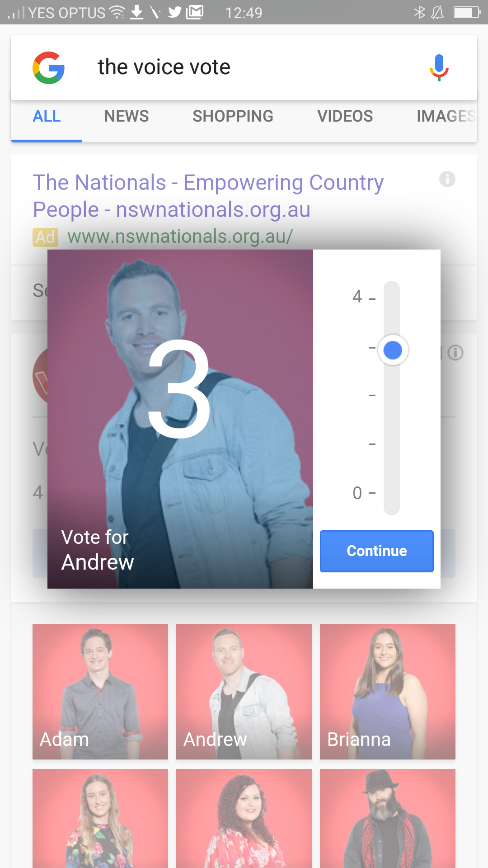Viewport: 488px width, 868px height.
Task: Set the vote slider to 0
Action: tap(392, 493)
